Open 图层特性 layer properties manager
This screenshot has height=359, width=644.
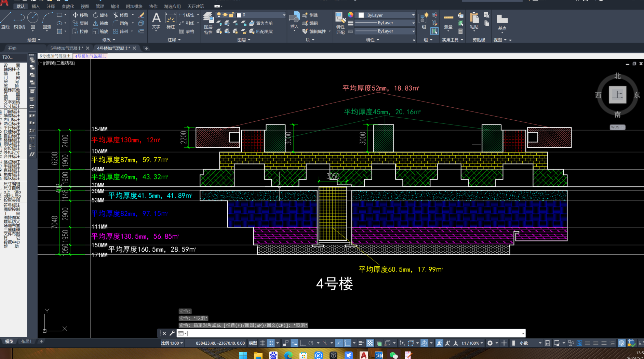point(208,23)
